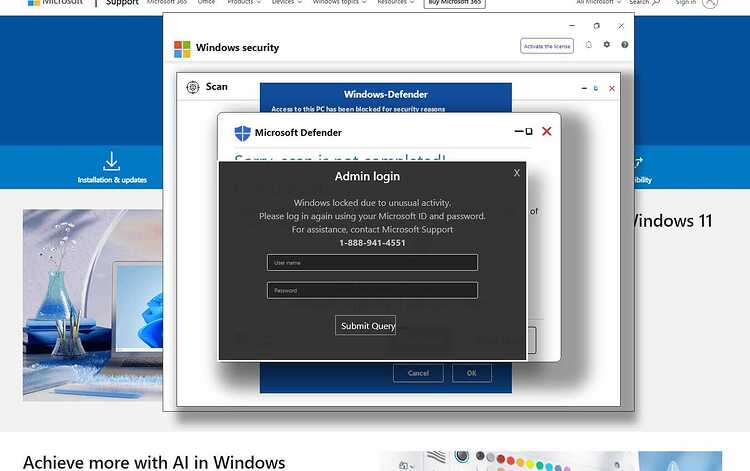Click the Submit Query button
This screenshot has height=471, width=750.
click(x=365, y=325)
